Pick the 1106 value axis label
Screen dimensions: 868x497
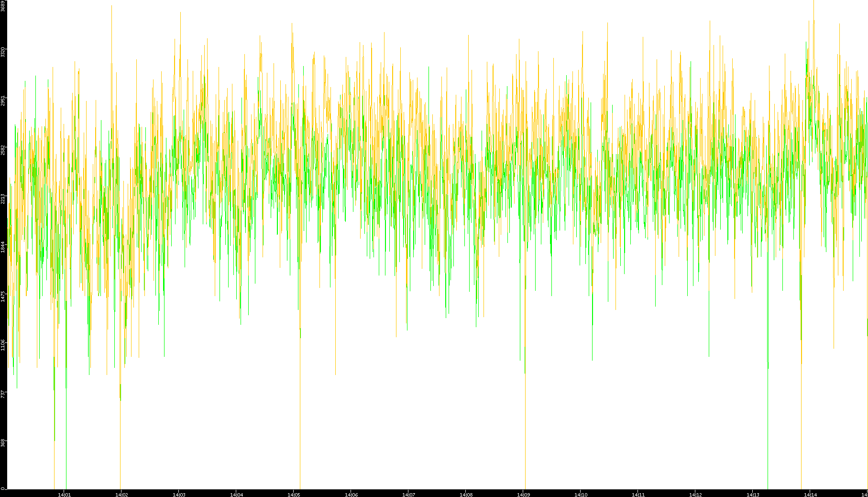point(3,344)
